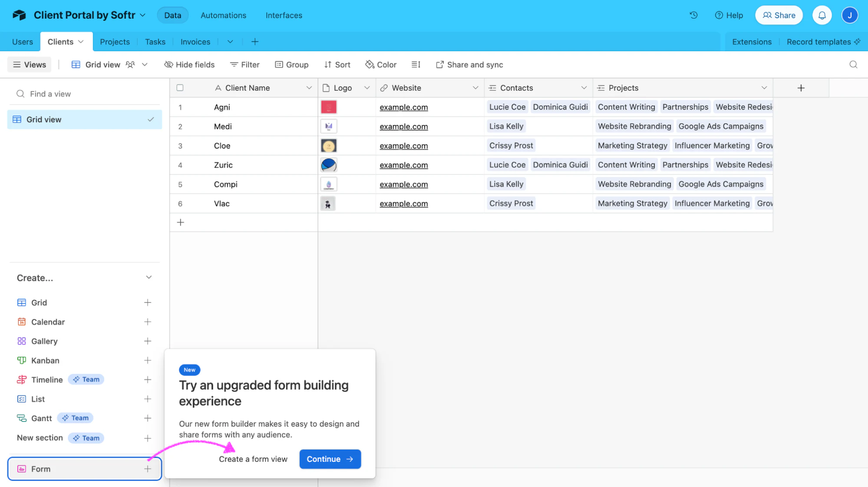The image size is (868, 487).
Task: Open Color options in toolbar
Action: coord(381,65)
